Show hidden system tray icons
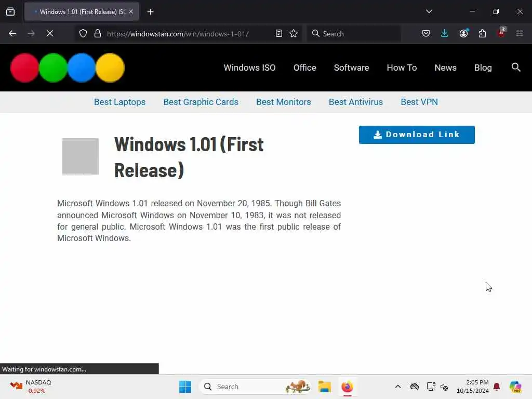532x399 pixels. coord(397,387)
